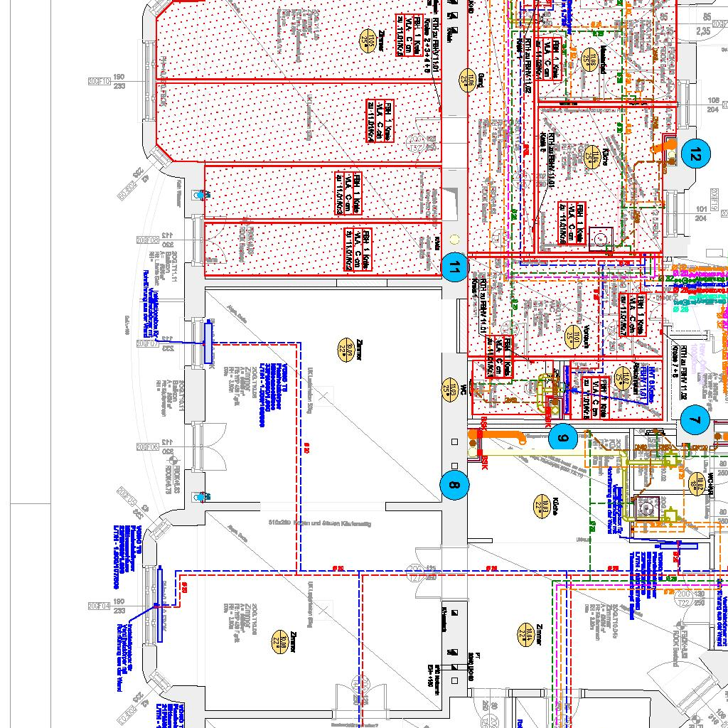The width and height of the screenshot is (728, 728).
Task: Click window tag 20GF10
Action: (x=100, y=81)
